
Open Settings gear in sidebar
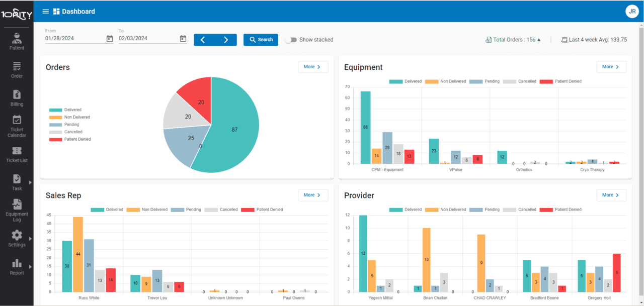point(17,235)
